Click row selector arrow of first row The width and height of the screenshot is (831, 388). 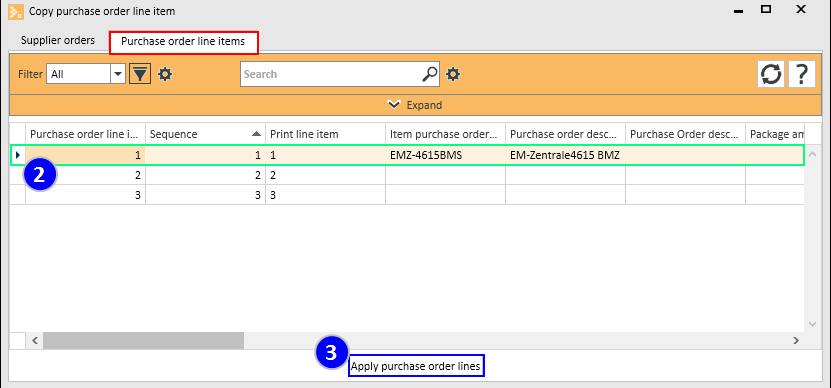(17, 155)
